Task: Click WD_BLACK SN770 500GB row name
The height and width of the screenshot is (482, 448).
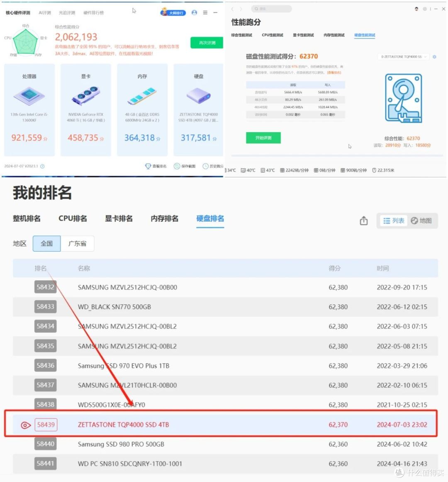Action: click(114, 307)
